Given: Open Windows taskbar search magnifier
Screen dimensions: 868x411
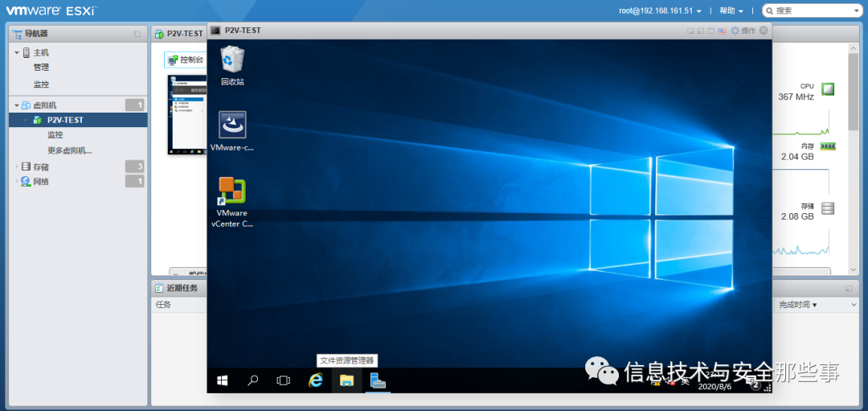Looking at the screenshot, I should [253, 380].
